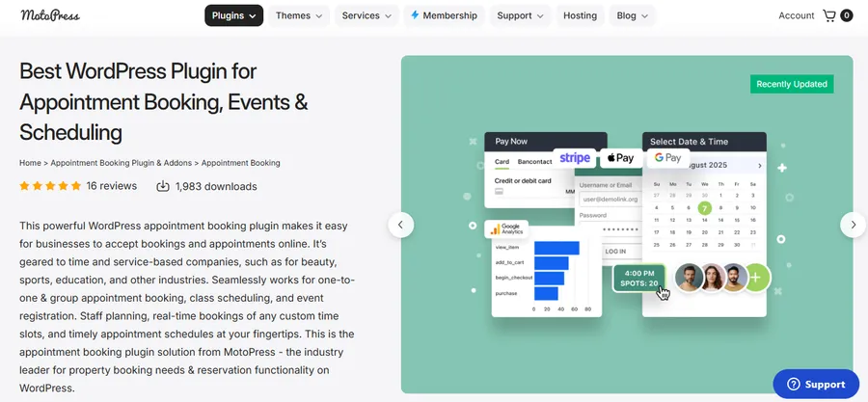This screenshot has width=868, height=402.
Task: Open the Membership menu item
Action: (444, 15)
